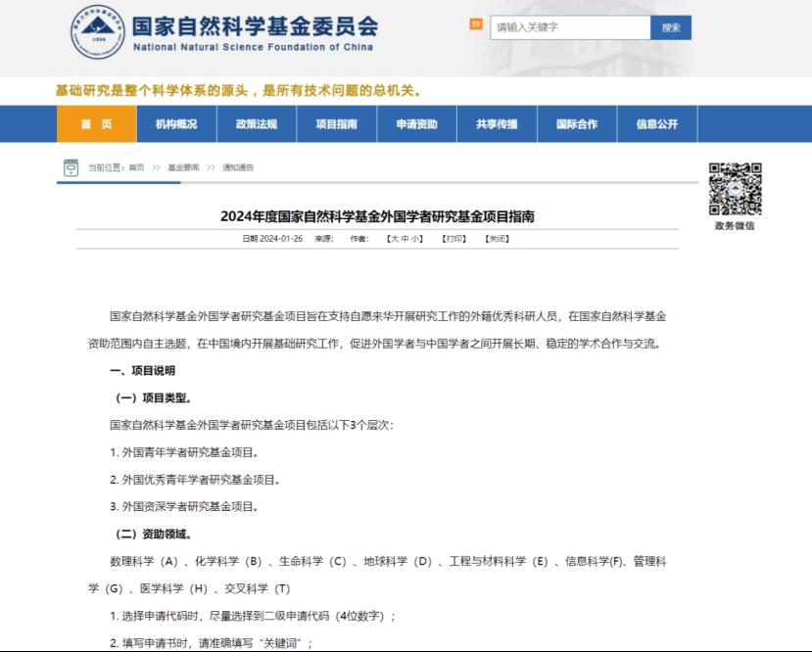
Task: Open the 申请资助 navigation menu
Action: tap(417, 124)
